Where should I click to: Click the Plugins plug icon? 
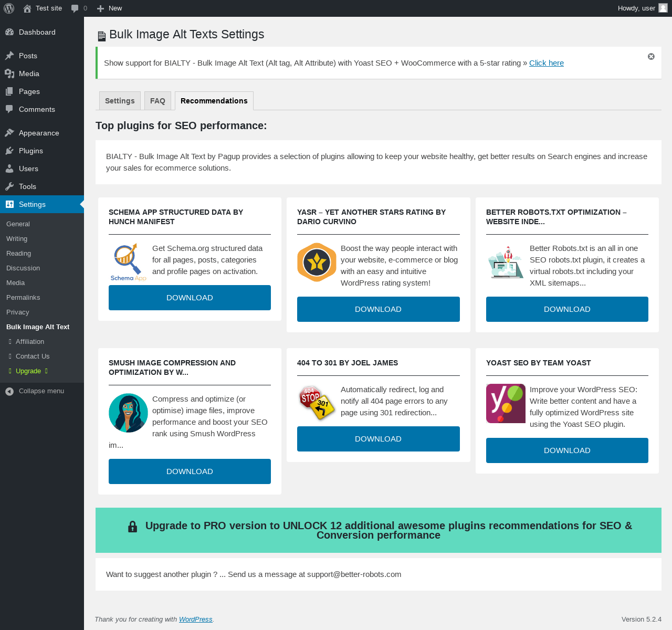click(9, 151)
